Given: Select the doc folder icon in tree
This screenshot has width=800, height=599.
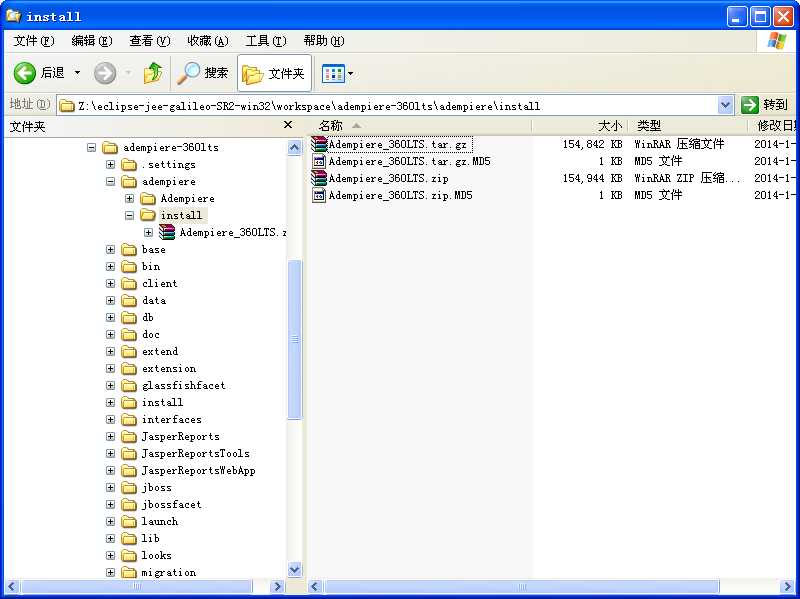Looking at the screenshot, I should pyautogui.click(x=129, y=334).
